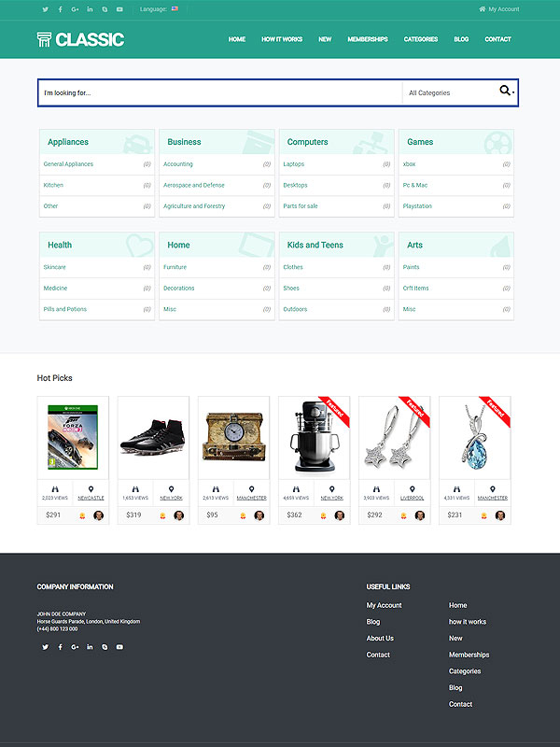Image resolution: width=560 pixels, height=747 pixels.
Task: Open YouTube icon in top header bar
Action: (119, 9)
